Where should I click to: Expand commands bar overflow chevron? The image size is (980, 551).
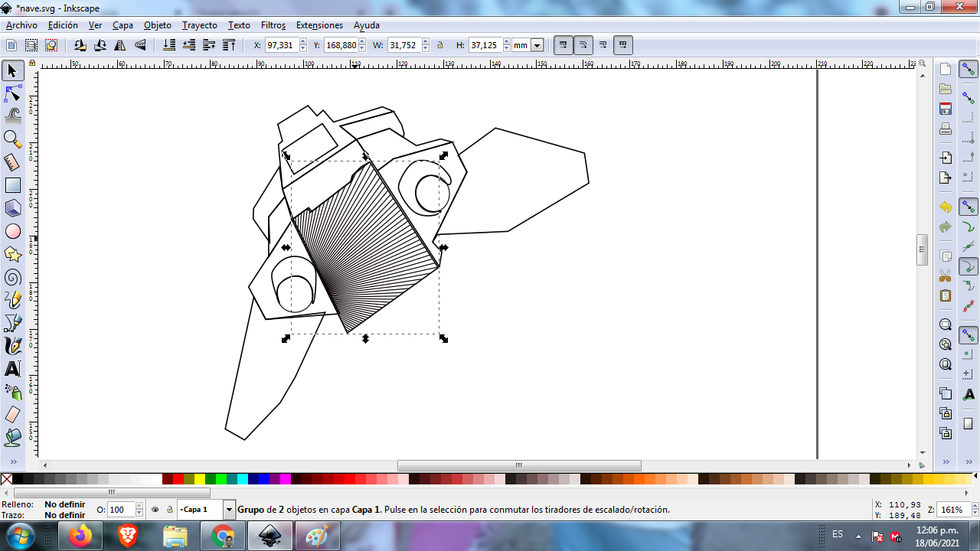pos(946,461)
